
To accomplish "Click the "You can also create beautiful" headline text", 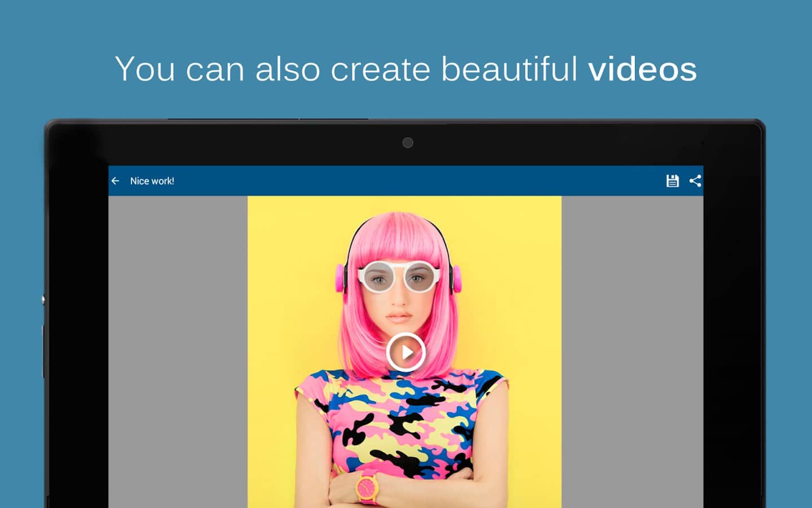I will [346, 69].
